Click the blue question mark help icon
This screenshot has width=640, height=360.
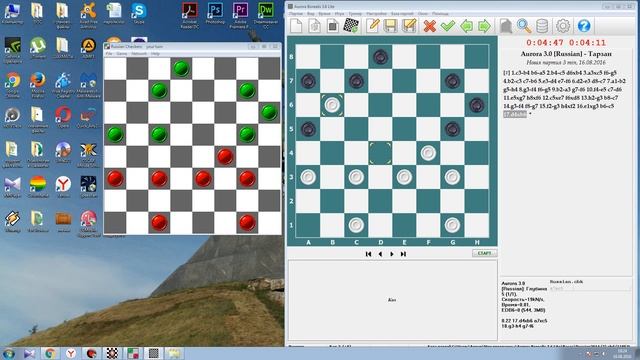pos(584,26)
